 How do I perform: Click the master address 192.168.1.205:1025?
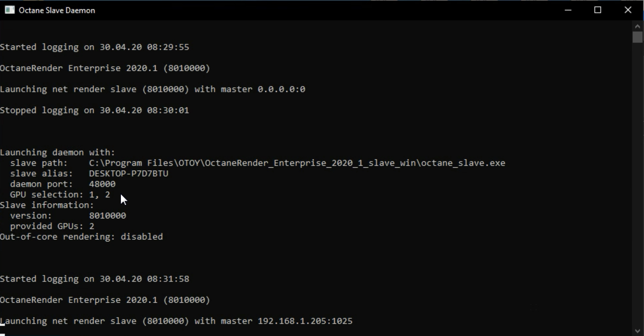coord(305,321)
